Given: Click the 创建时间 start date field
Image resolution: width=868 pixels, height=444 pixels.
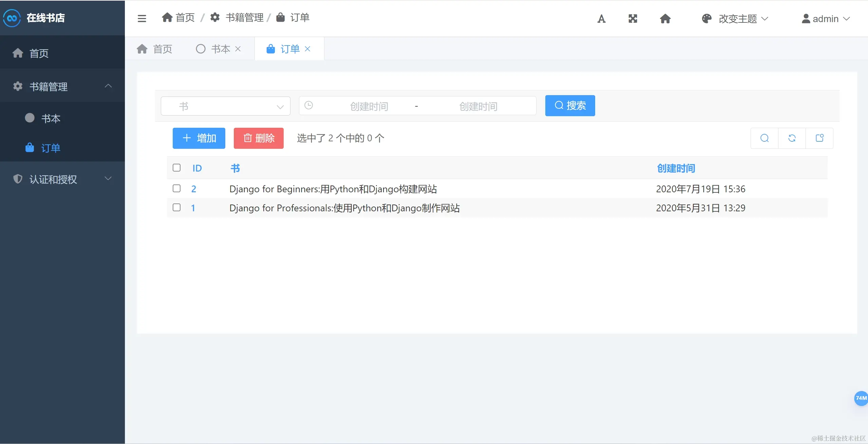Looking at the screenshot, I should point(369,106).
